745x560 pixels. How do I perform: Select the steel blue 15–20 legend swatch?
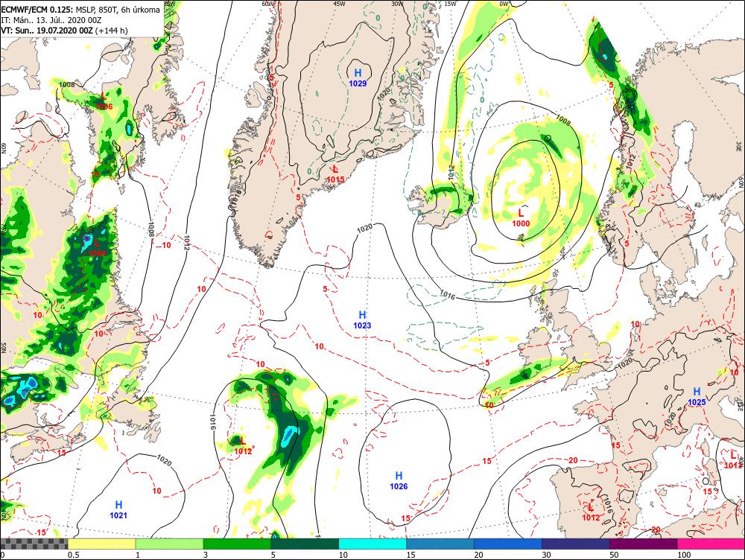[x=440, y=544]
